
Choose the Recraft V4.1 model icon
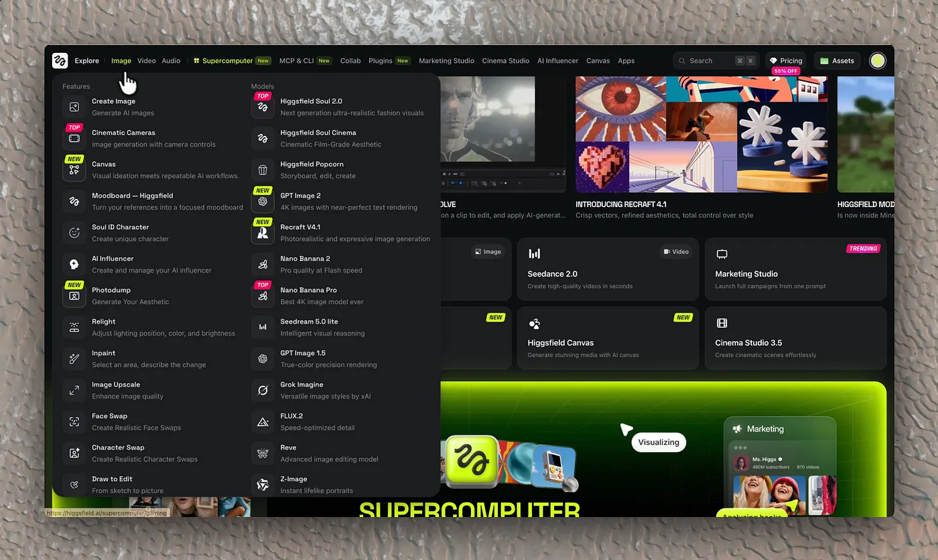263,233
